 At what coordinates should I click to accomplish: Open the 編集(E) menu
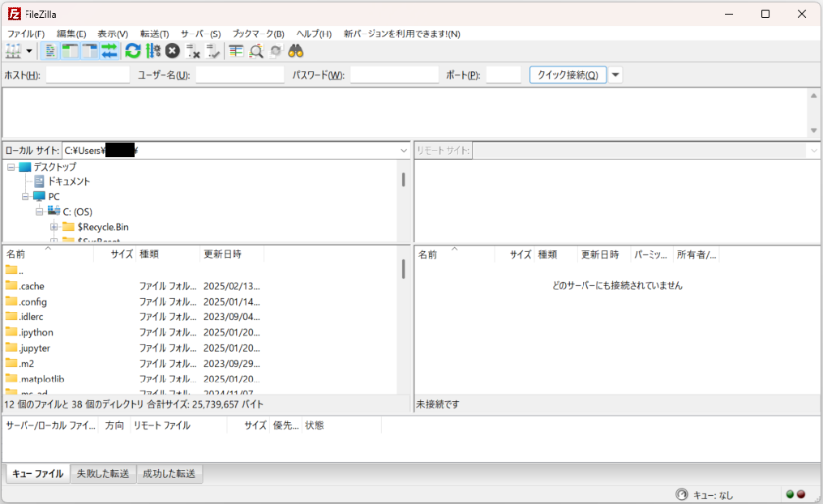(71, 33)
